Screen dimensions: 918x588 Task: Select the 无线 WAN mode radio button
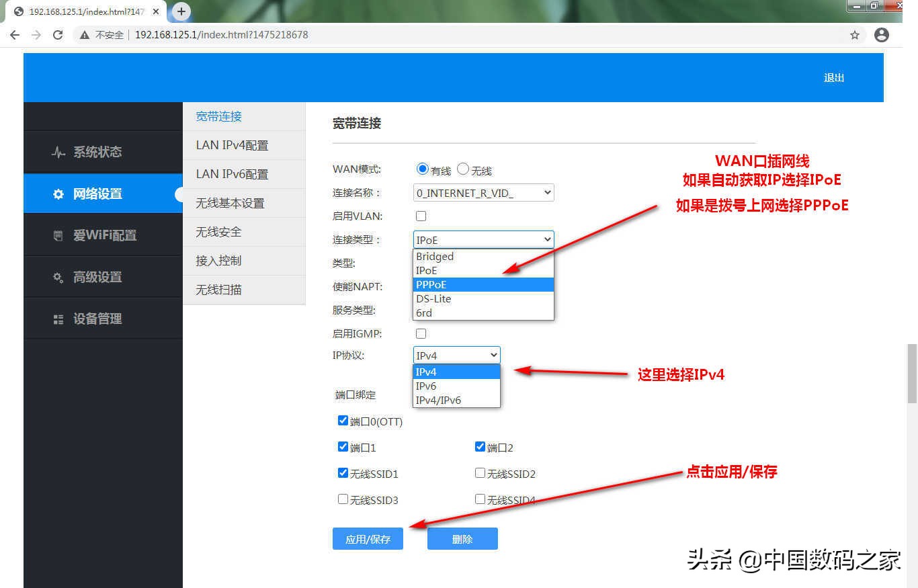point(462,169)
